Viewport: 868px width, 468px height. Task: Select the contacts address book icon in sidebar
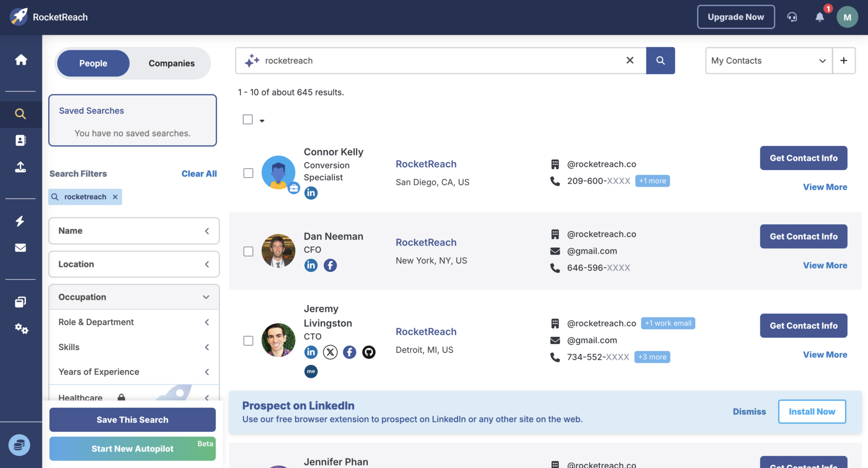(21, 140)
